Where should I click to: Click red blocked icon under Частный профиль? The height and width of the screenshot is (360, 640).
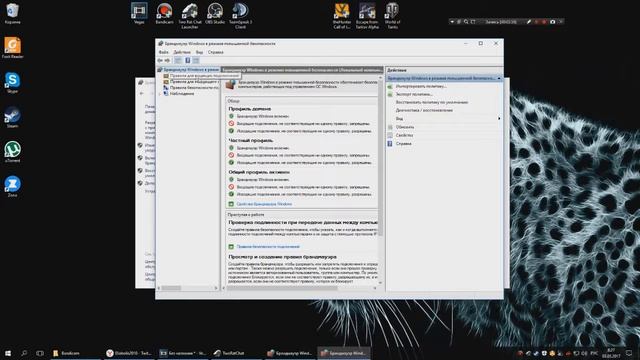[x=231, y=155]
